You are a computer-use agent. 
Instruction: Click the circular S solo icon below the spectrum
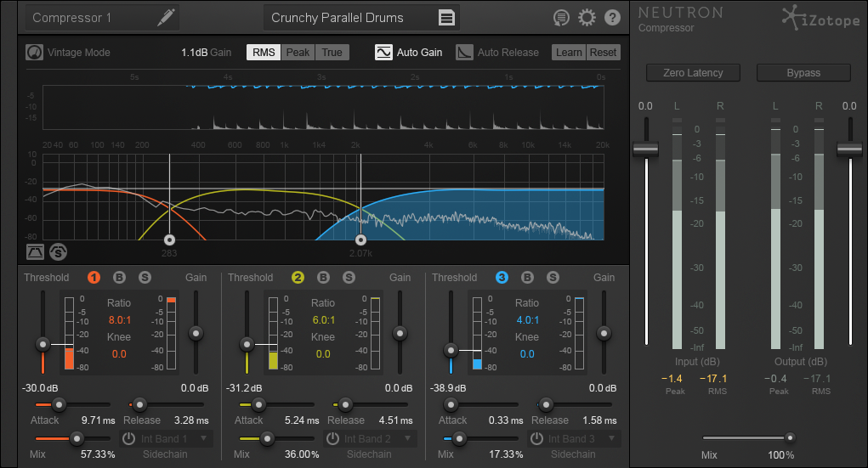(x=58, y=252)
